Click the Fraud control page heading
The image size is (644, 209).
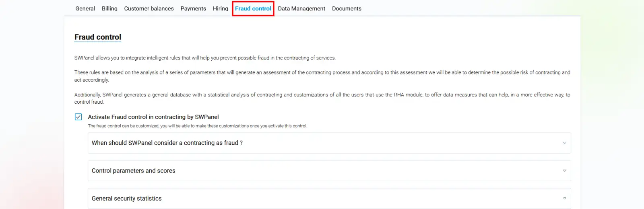pos(98,37)
